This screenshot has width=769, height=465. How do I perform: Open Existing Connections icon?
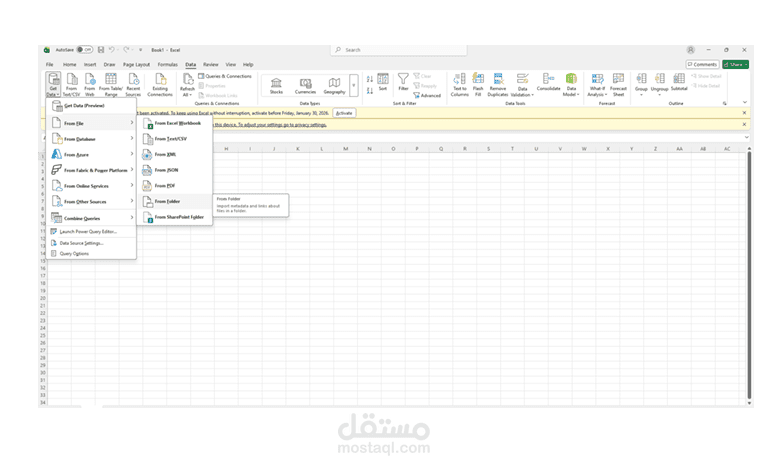tap(160, 85)
